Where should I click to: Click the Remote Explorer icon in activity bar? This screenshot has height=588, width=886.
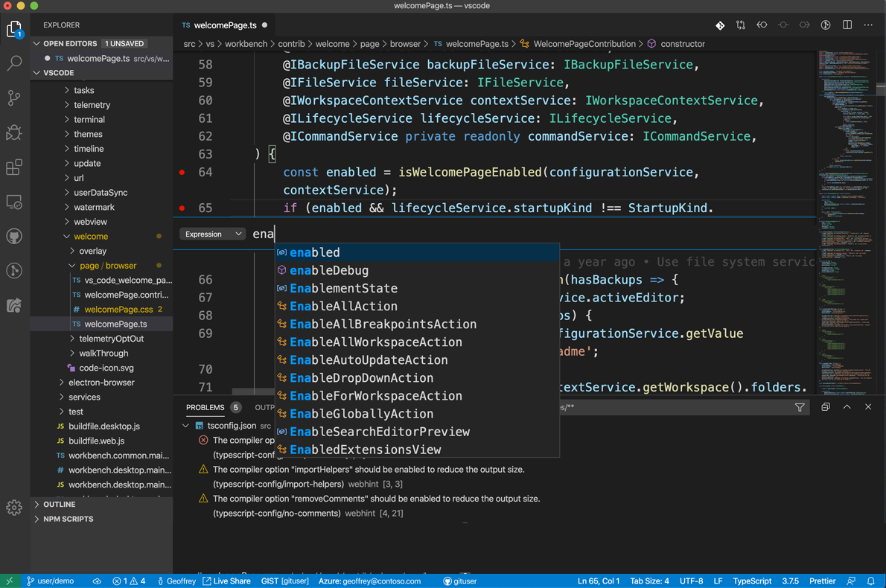13,202
